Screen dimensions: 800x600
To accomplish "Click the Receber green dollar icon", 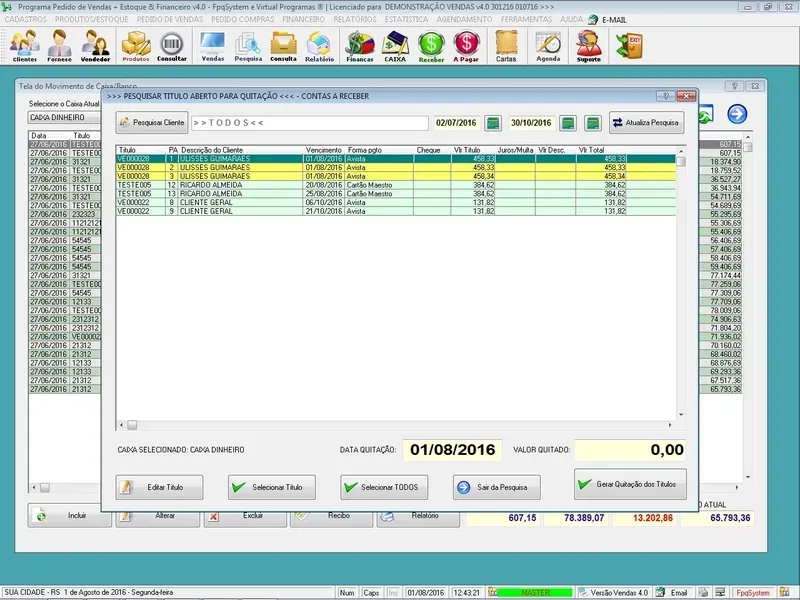I will (x=431, y=45).
